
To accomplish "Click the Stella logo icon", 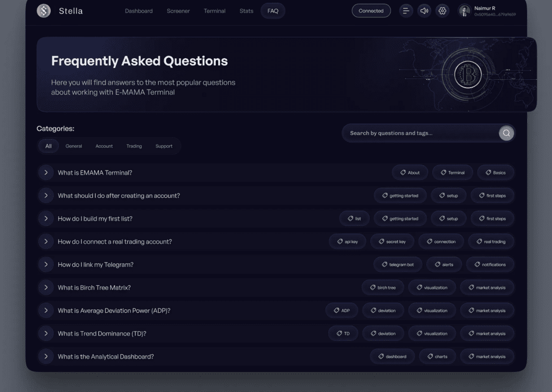I will click(x=44, y=11).
